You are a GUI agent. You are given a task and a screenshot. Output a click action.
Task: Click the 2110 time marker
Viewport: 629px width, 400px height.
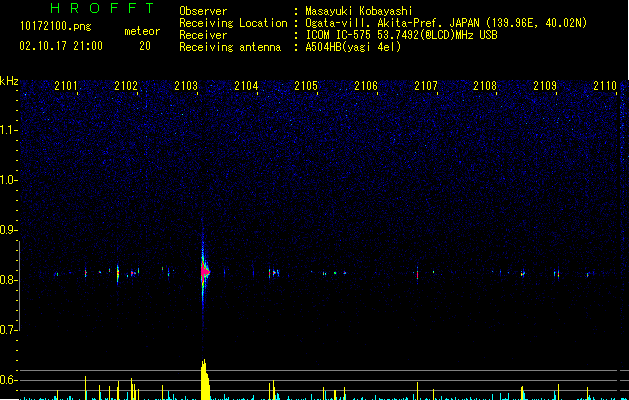[x=605, y=86]
